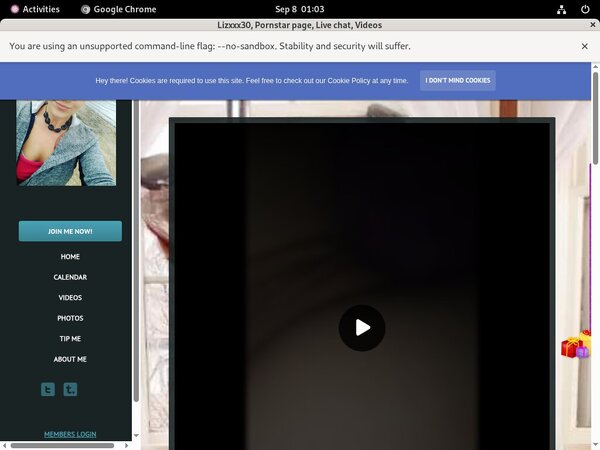Click the sidebar scroll down arrow
This screenshot has width=600, height=450.
tap(136, 435)
